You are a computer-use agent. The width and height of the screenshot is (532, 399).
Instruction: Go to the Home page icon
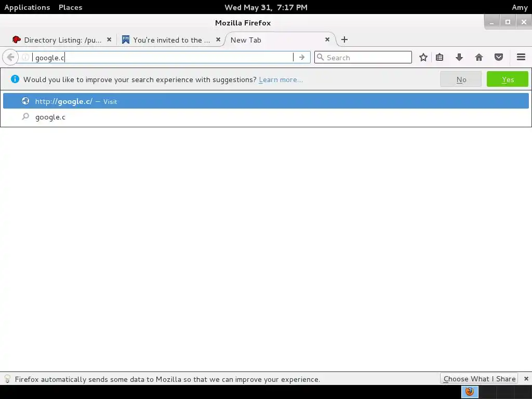click(x=478, y=57)
